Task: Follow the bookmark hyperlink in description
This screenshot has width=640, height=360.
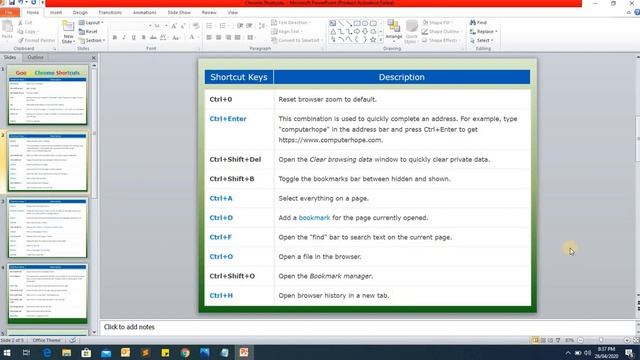Action: (x=314, y=218)
